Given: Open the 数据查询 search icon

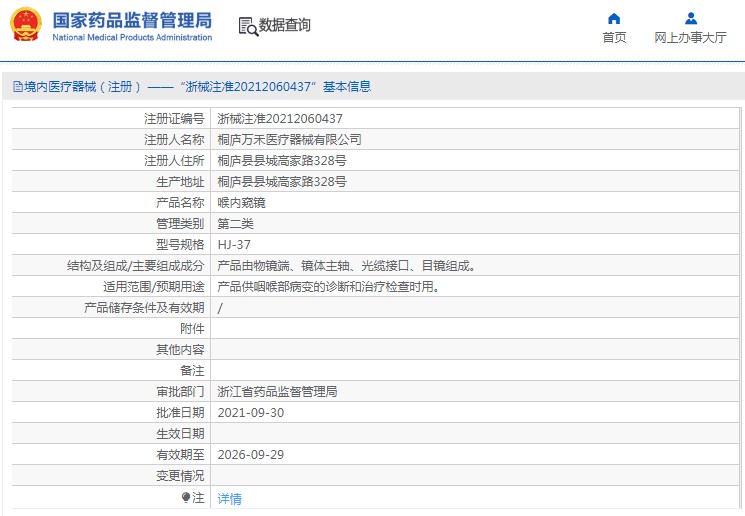Looking at the screenshot, I should 248,27.
